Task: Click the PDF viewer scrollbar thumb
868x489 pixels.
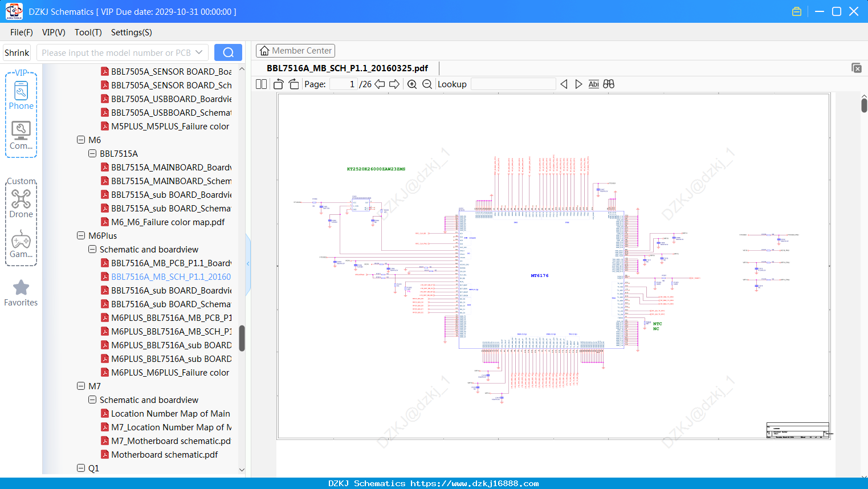Action: pos(864,105)
